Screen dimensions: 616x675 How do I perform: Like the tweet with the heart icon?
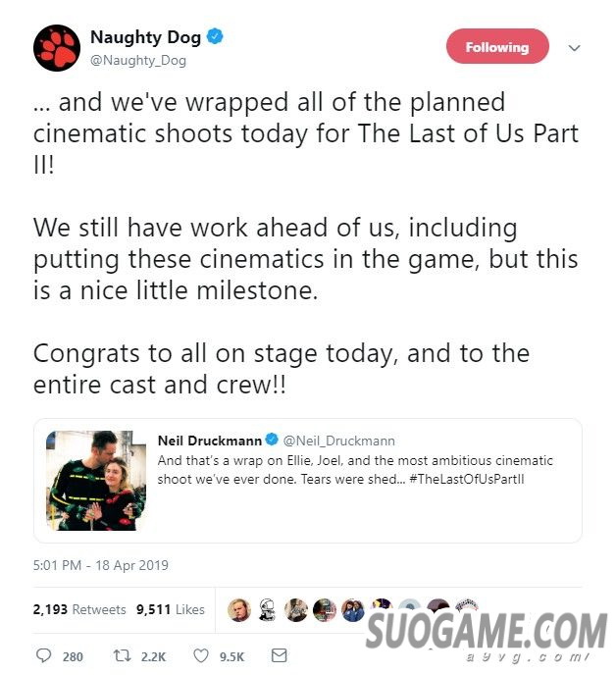(x=201, y=655)
